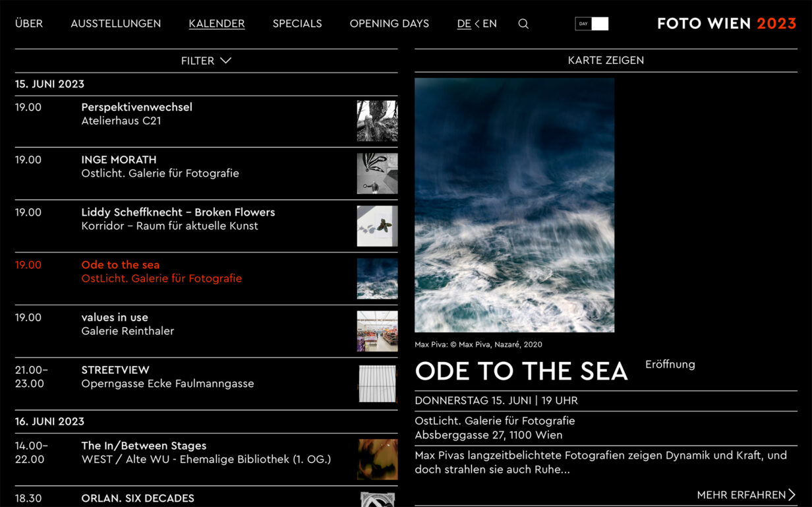Image resolution: width=812 pixels, height=507 pixels.
Task: Go to the OPENING DAYS page
Action: (390, 24)
